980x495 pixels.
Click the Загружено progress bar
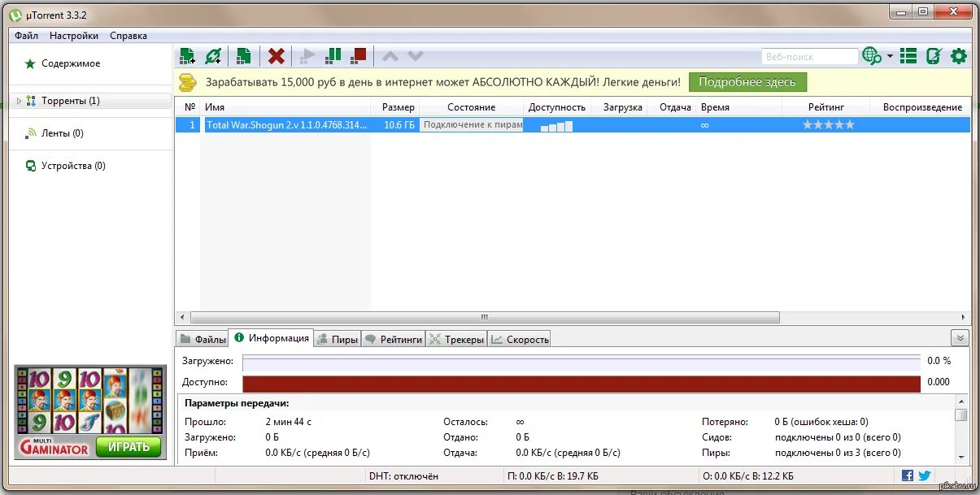(581, 361)
